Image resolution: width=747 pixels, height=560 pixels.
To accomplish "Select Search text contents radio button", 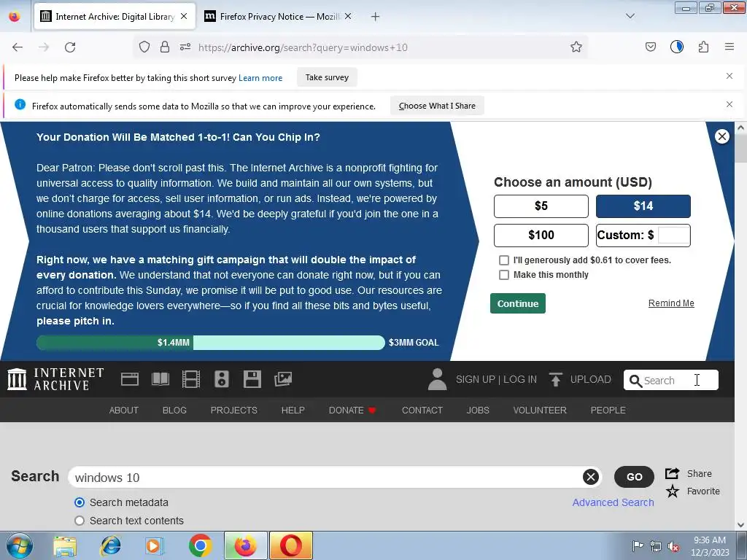I will click(x=80, y=521).
